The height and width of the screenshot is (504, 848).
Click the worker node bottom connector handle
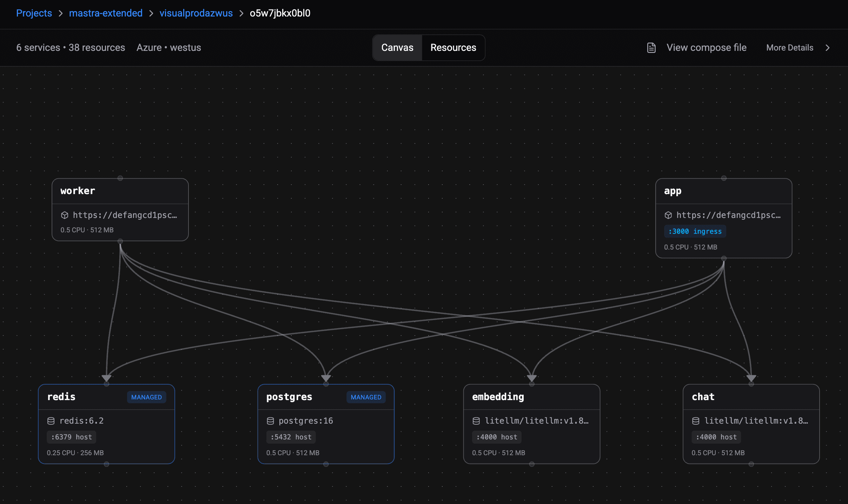click(x=120, y=241)
